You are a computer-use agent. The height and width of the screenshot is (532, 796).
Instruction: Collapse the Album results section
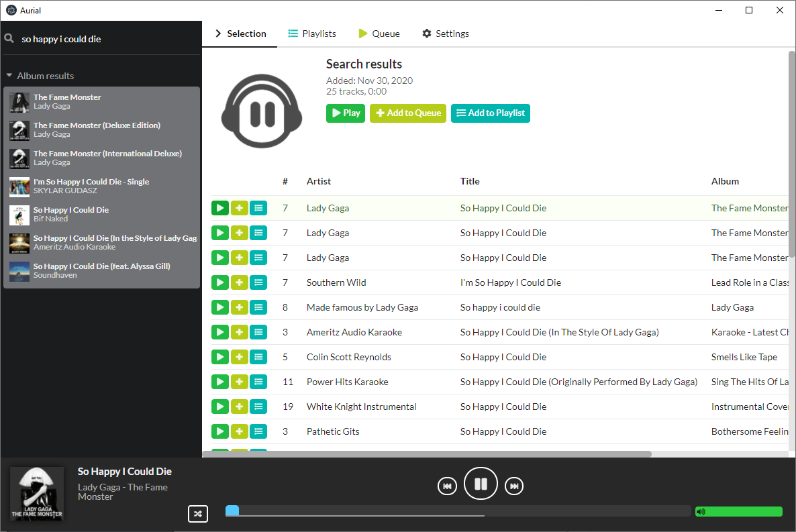[40, 76]
